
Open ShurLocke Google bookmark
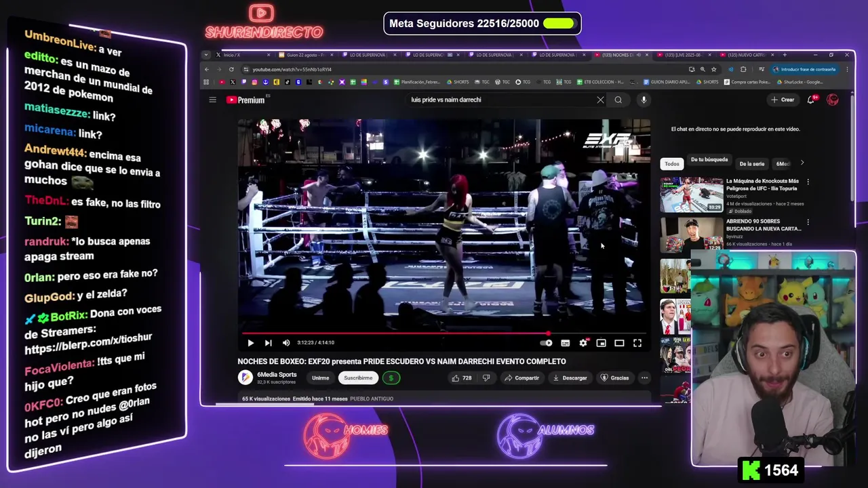click(800, 82)
